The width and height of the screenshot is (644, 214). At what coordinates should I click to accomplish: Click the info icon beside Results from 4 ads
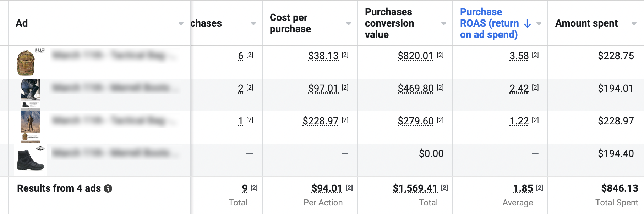[x=108, y=188]
